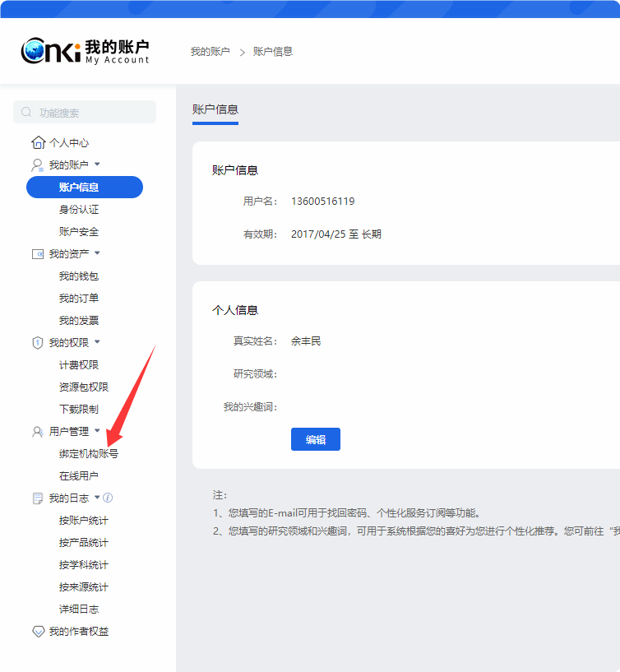Click the user icon beside 用户管理
620x672 pixels.
pyautogui.click(x=38, y=431)
